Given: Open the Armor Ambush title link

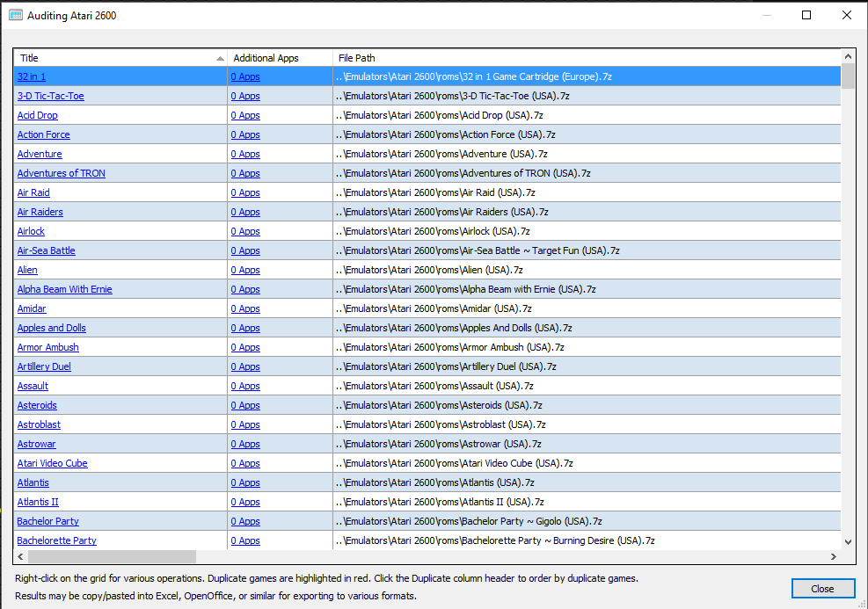Looking at the screenshot, I should [x=47, y=347].
